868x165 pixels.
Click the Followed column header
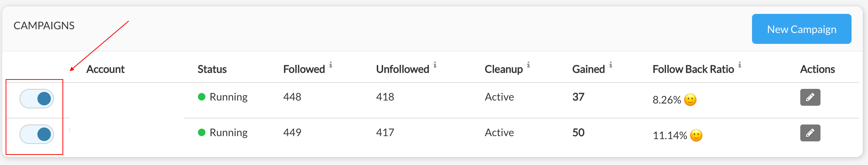click(x=304, y=69)
